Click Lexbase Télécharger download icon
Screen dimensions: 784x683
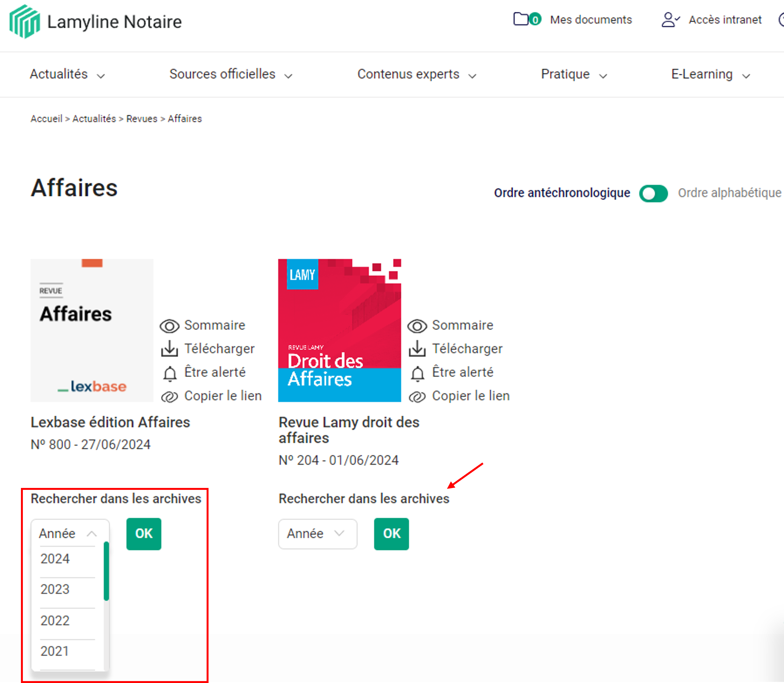coord(169,349)
